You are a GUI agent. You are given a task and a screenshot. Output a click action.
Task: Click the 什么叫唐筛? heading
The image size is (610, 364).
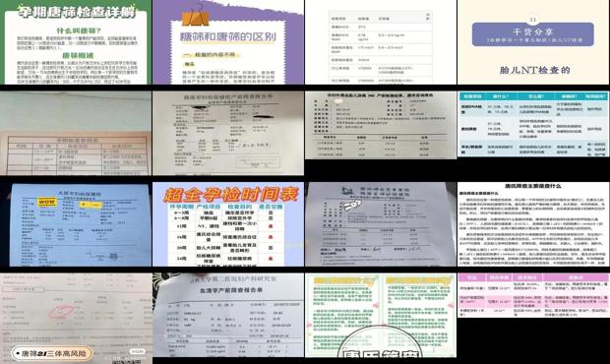point(79,30)
